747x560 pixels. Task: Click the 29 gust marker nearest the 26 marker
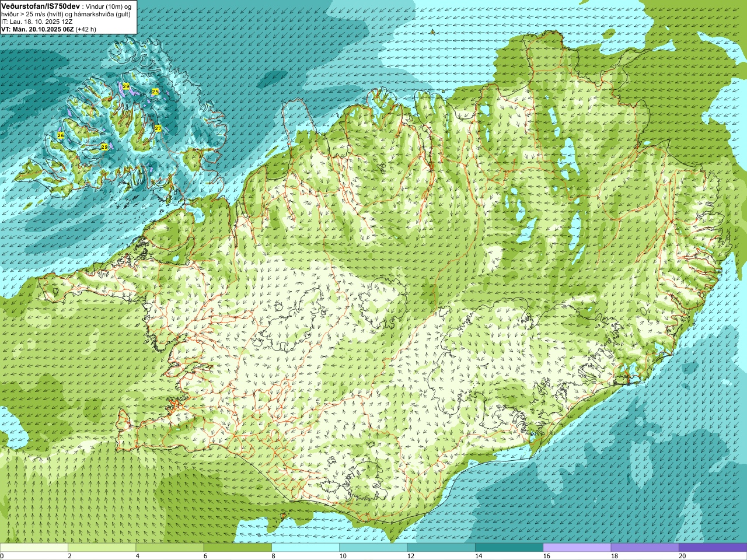[104, 147]
